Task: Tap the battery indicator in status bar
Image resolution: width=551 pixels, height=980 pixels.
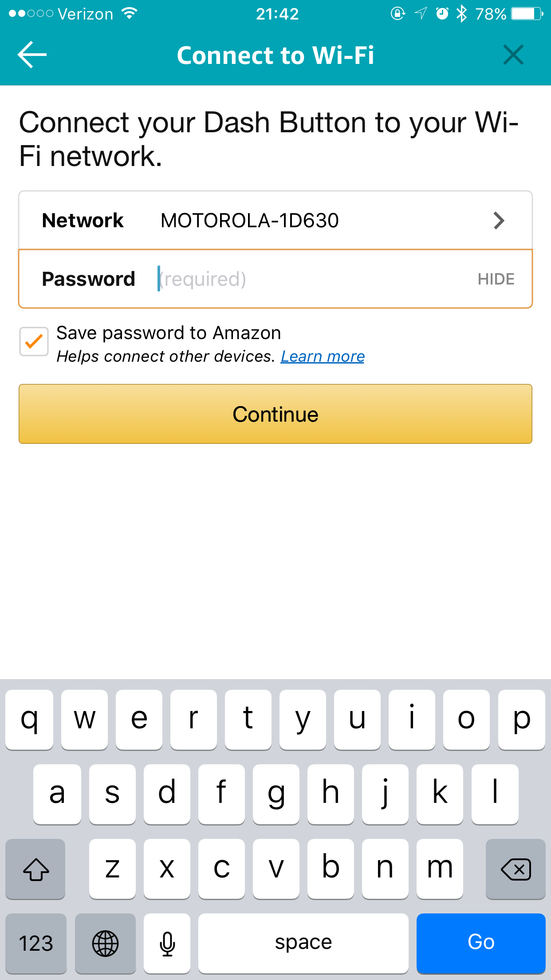Action: tap(527, 14)
